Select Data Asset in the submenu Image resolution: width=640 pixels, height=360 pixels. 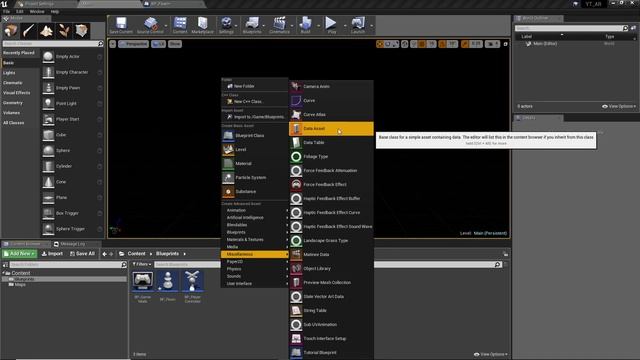coord(331,129)
